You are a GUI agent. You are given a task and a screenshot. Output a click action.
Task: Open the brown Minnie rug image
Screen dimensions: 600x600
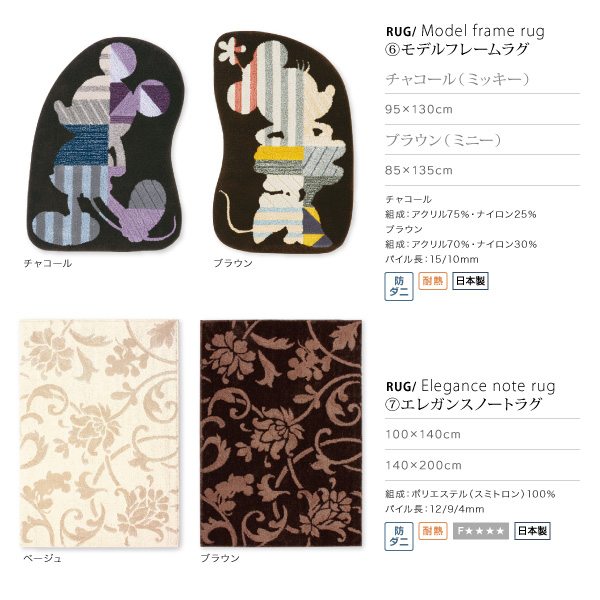click(281, 142)
